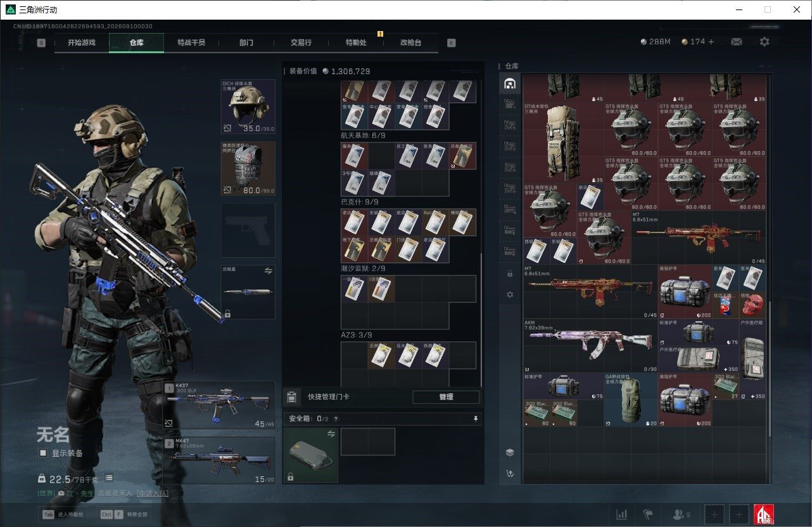This screenshot has width=812, height=527.
Task: Click the red AG logo icon
Action: coord(763,514)
